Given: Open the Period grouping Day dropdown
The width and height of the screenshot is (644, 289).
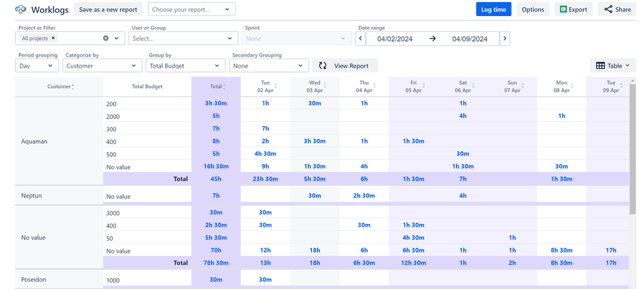Looking at the screenshot, I should click(37, 66).
